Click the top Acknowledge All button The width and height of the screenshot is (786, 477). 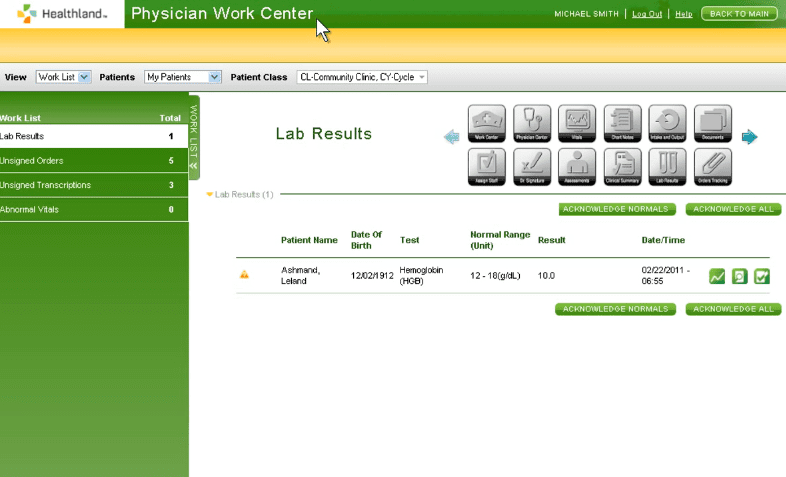pos(733,209)
